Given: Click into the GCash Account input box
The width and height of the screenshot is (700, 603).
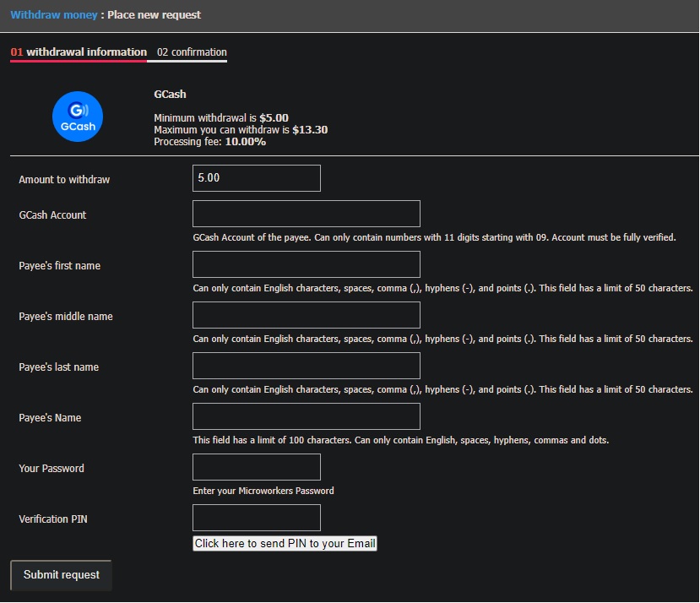Looking at the screenshot, I should (307, 214).
